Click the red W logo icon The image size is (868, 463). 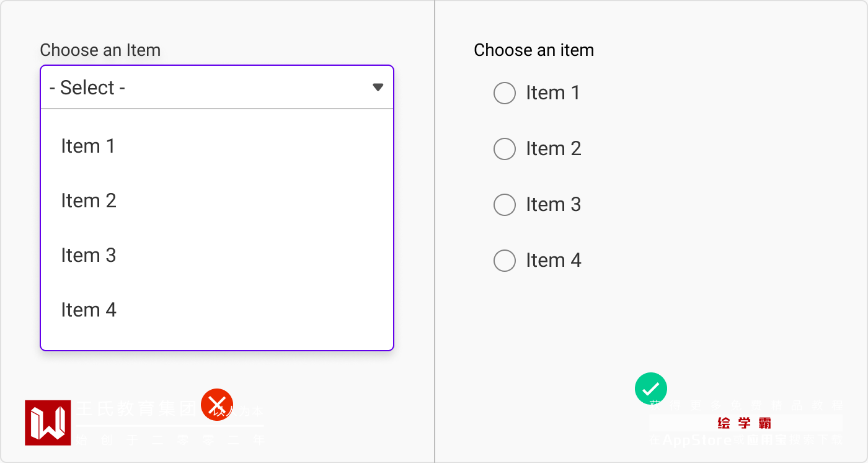point(48,423)
